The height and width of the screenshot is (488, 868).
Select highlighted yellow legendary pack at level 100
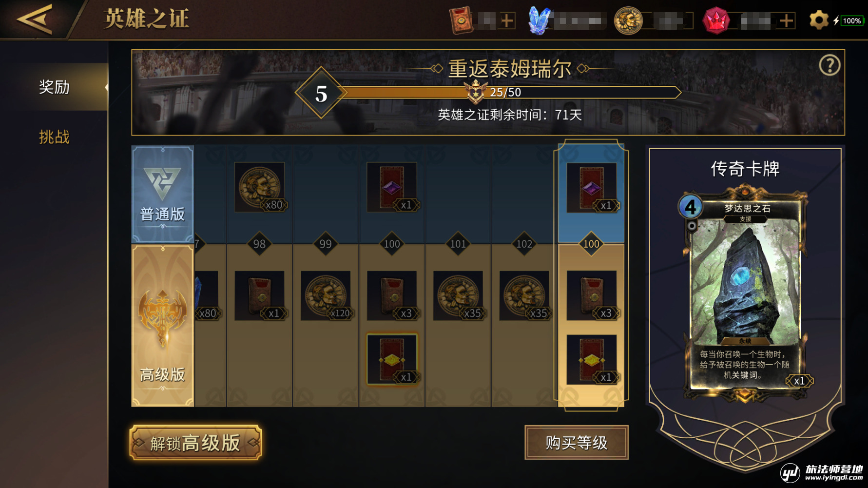(392, 359)
